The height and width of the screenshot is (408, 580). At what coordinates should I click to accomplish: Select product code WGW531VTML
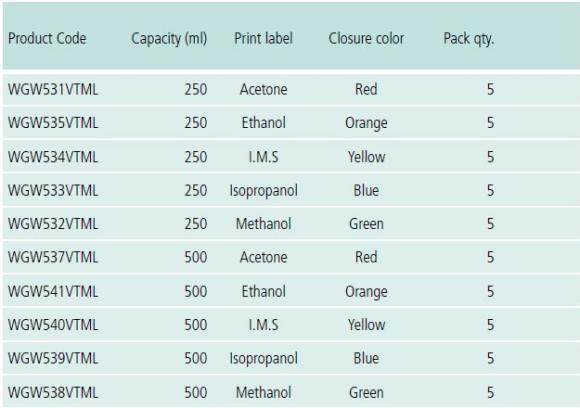point(53,90)
